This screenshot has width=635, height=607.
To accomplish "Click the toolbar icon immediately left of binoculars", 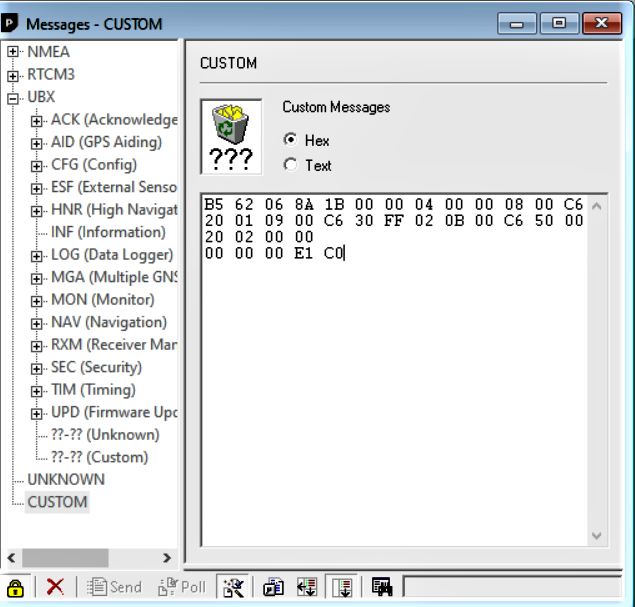I will (341, 587).
